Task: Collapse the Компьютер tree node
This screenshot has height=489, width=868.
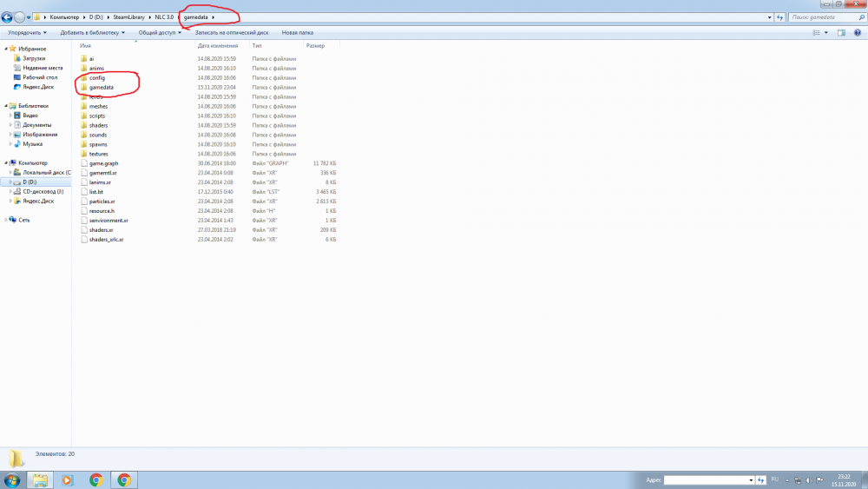Action: click(6, 162)
